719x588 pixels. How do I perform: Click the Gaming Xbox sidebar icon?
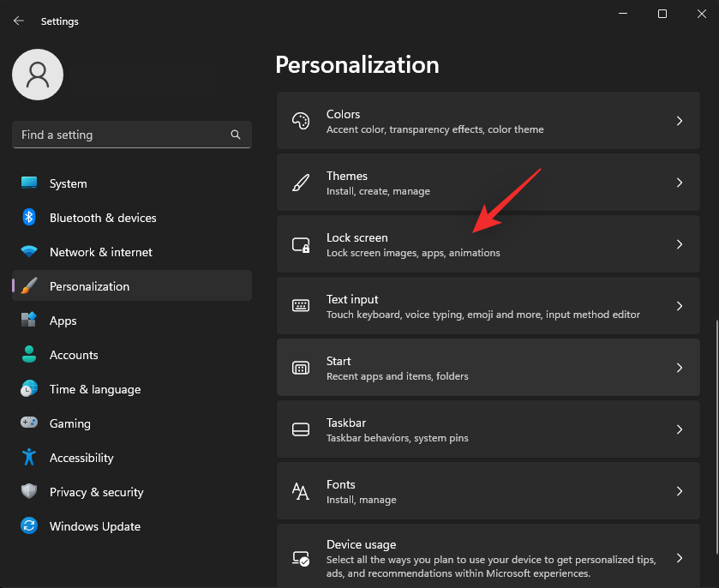coord(28,423)
